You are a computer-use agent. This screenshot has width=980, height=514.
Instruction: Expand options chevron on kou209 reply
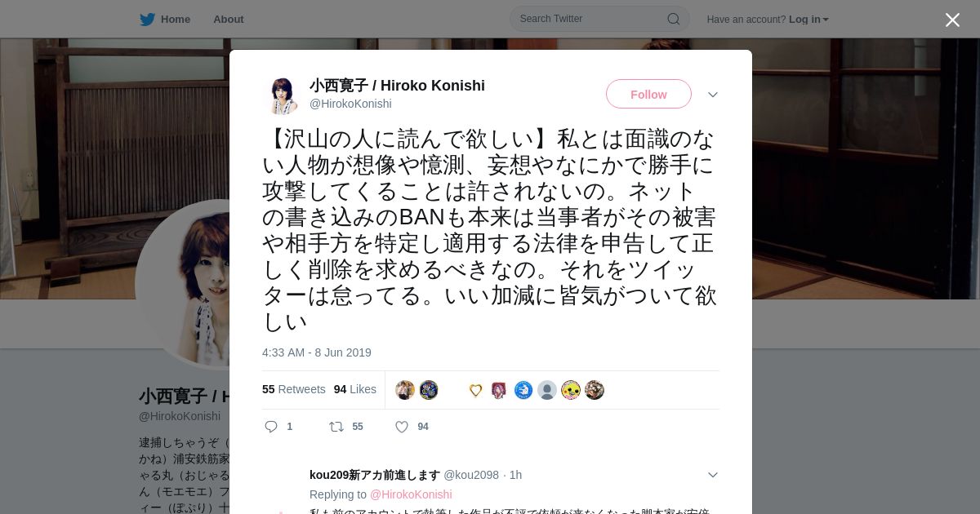click(713, 475)
